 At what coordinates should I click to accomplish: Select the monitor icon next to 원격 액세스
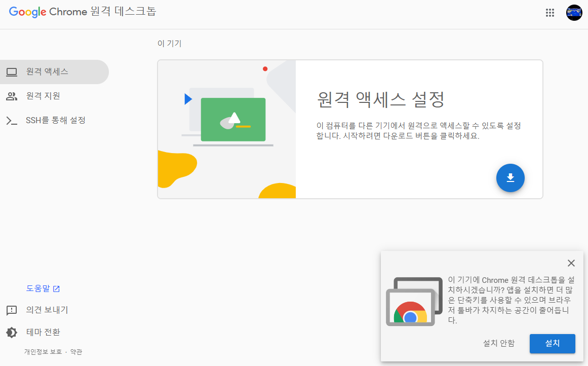point(12,72)
